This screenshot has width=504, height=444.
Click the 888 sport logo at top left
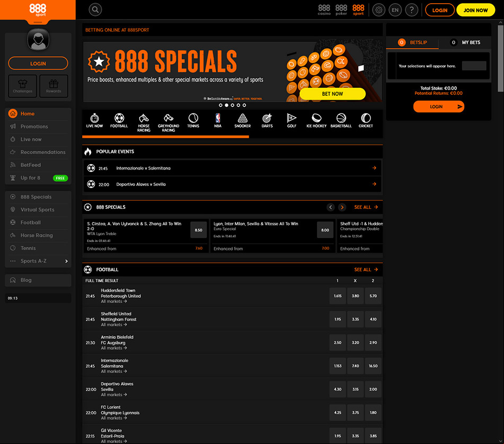point(38,10)
